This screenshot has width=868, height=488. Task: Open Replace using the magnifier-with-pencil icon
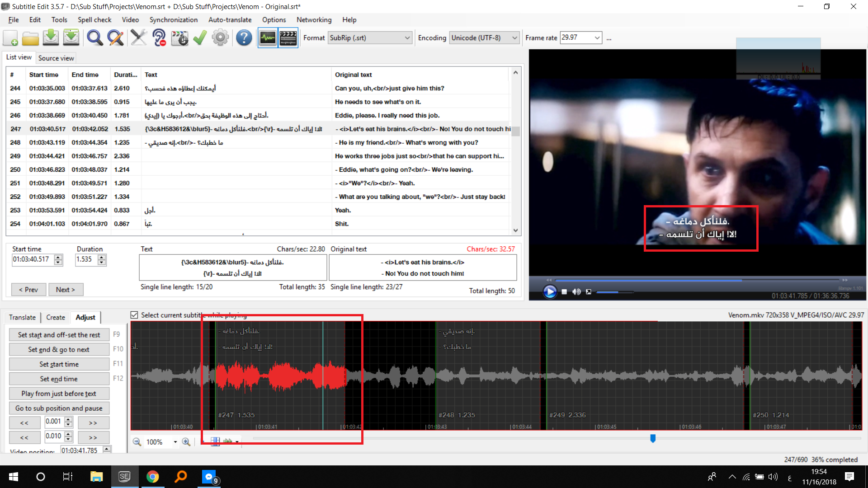click(115, 38)
